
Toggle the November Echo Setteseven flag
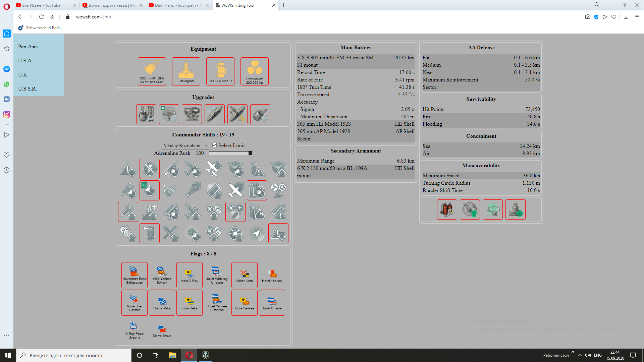click(x=134, y=275)
